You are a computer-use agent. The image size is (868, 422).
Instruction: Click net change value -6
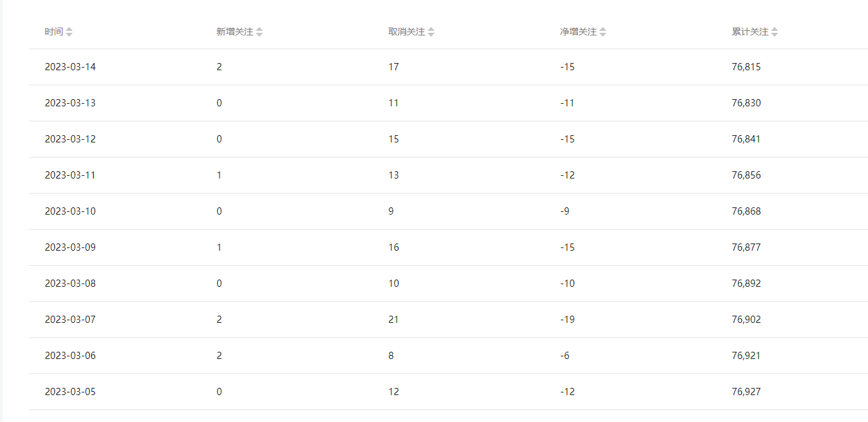pos(564,356)
